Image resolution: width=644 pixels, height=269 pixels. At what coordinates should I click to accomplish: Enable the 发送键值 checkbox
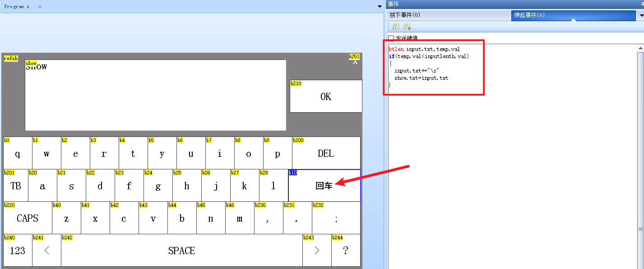[x=391, y=38]
